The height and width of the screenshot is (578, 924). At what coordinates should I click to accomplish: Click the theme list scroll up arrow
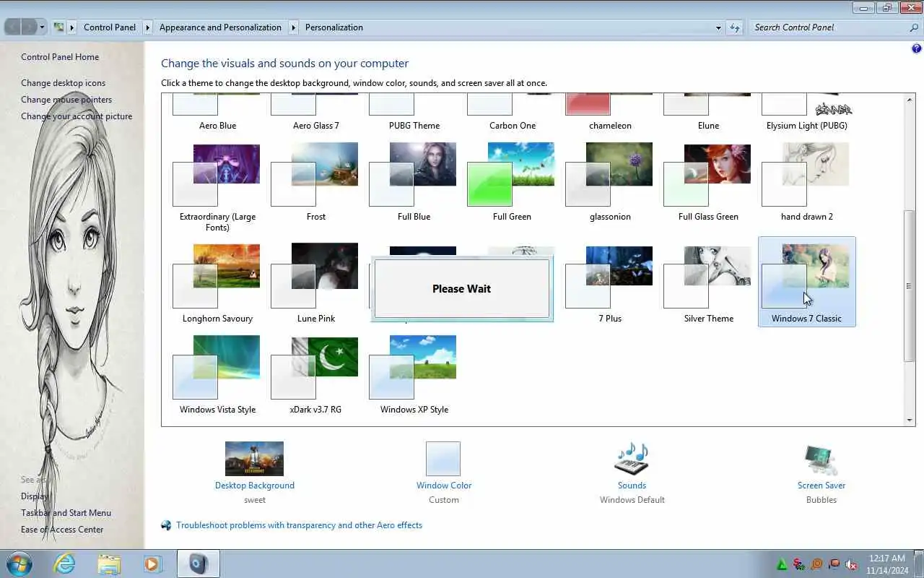pyautogui.click(x=910, y=100)
